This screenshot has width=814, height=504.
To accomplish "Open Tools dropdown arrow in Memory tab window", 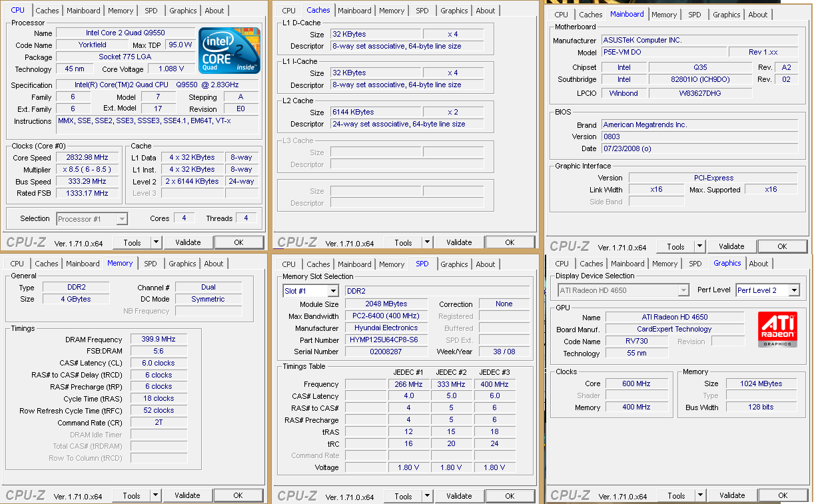I will pos(156,495).
